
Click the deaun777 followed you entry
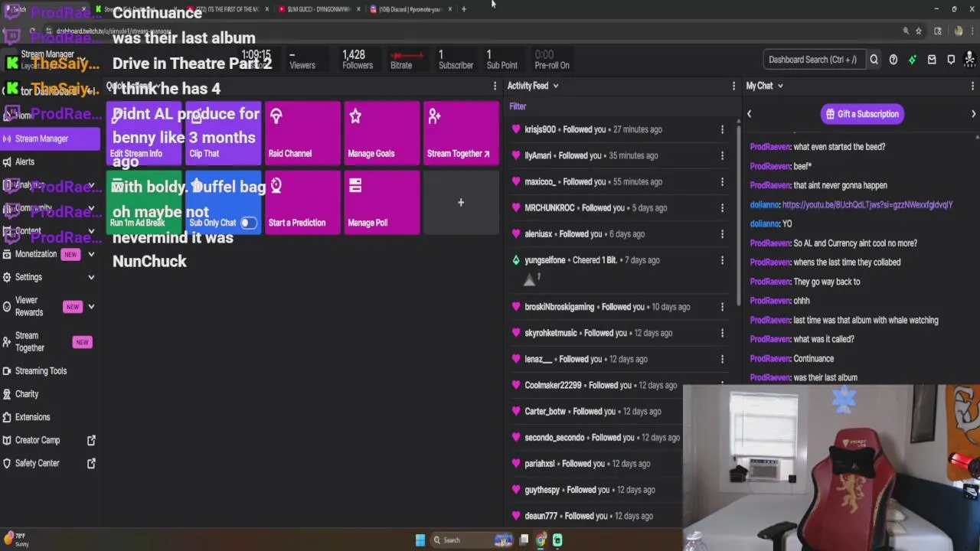click(x=596, y=516)
